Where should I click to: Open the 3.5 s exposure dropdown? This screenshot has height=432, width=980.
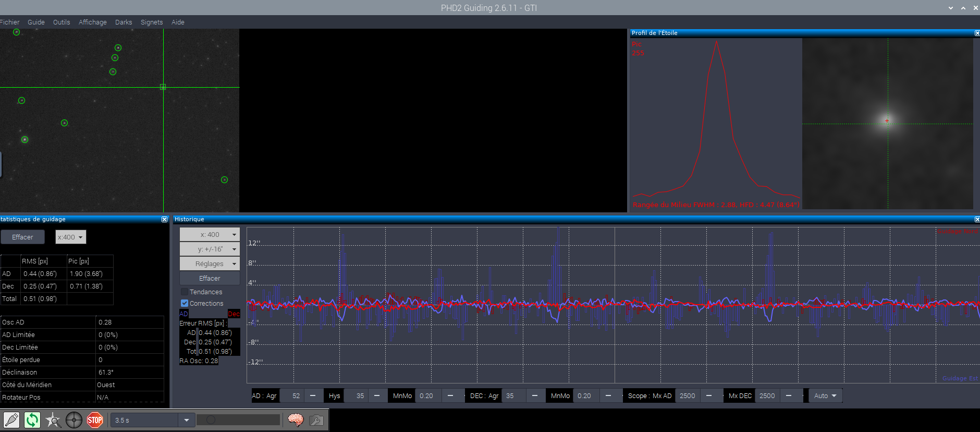[x=187, y=420]
